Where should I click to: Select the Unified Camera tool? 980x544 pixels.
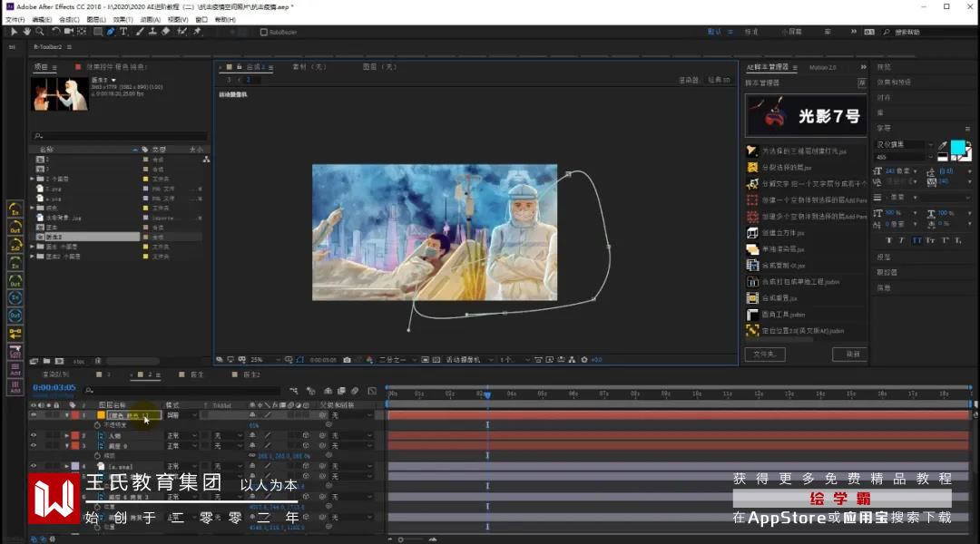(x=69, y=31)
